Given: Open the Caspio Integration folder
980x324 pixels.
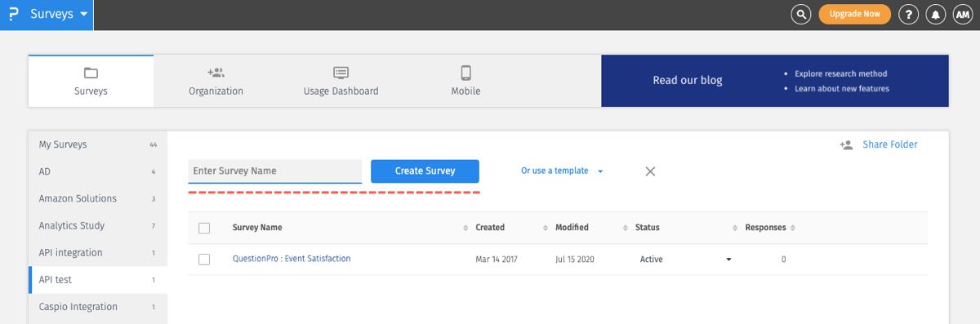Looking at the screenshot, I should click(x=98, y=307).
